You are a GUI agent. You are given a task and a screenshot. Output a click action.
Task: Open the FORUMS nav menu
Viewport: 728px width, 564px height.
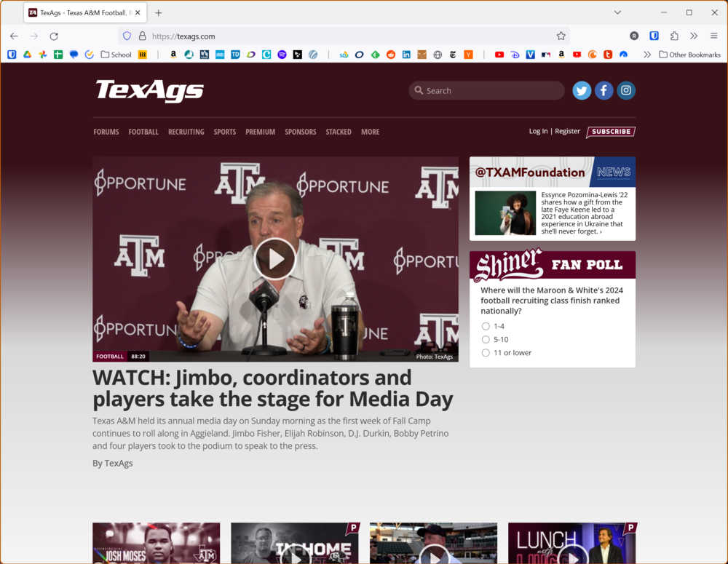[106, 132]
